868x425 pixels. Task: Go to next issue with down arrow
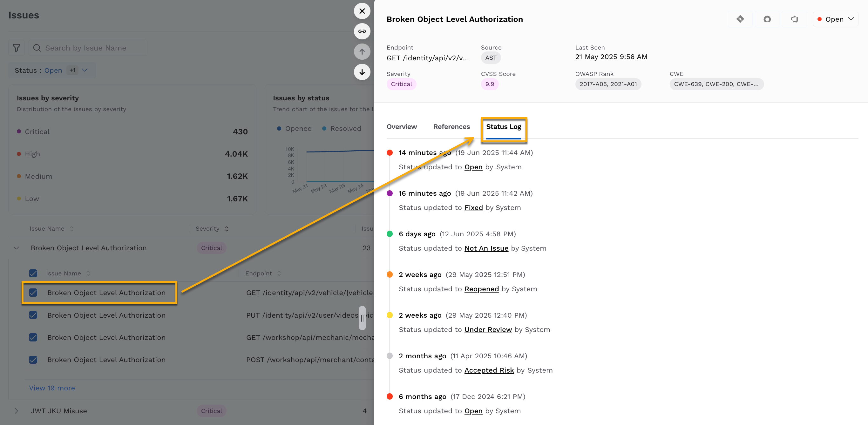(x=362, y=72)
